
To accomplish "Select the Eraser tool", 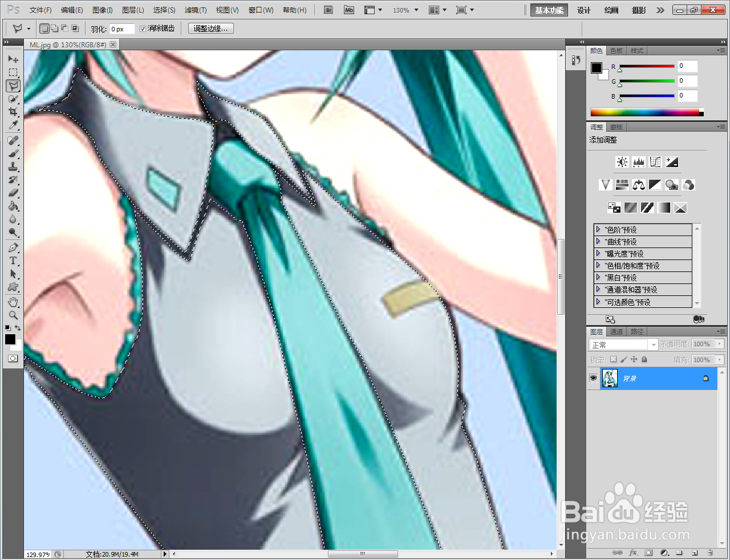I will [x=13, y=193].
